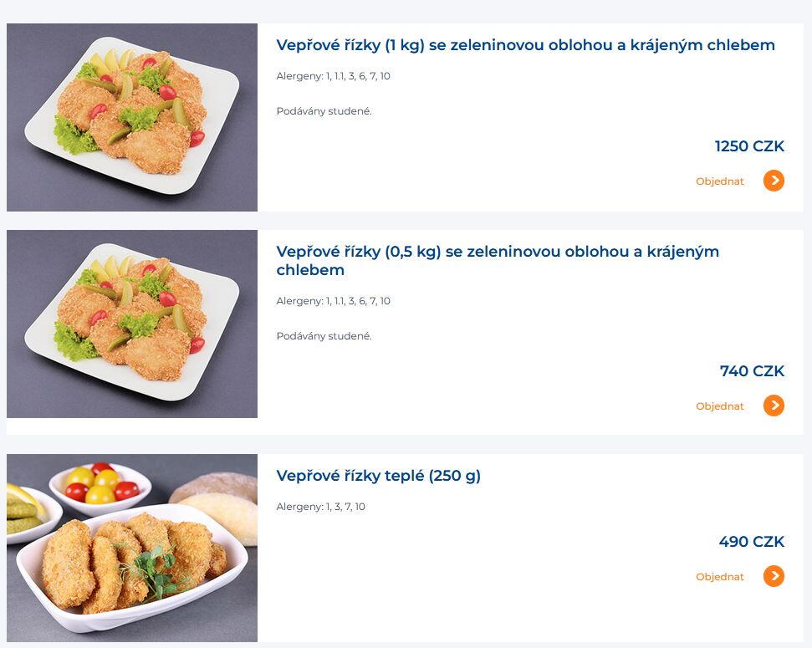Screen dimensions: 812x648
Task: Click orange arrow icon for 1 kg řízky
Action: click(x=774, y=181)
